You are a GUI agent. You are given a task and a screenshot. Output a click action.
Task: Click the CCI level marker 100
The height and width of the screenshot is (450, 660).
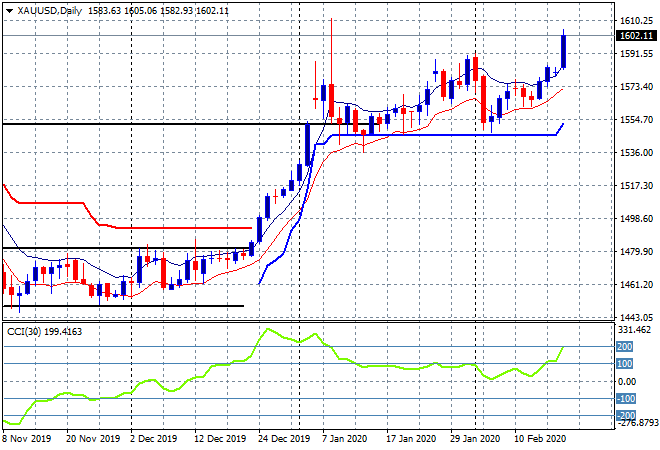(625, 364)
